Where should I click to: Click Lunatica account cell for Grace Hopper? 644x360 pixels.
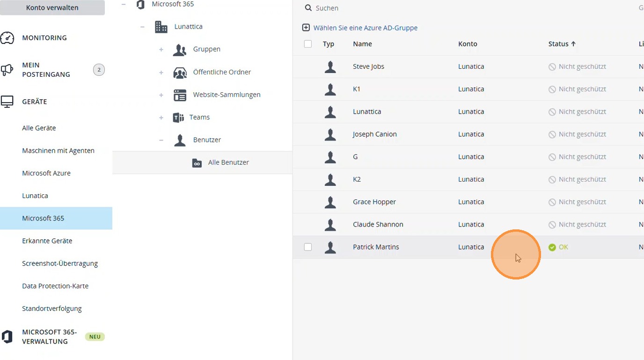click(x=471, y=202)
